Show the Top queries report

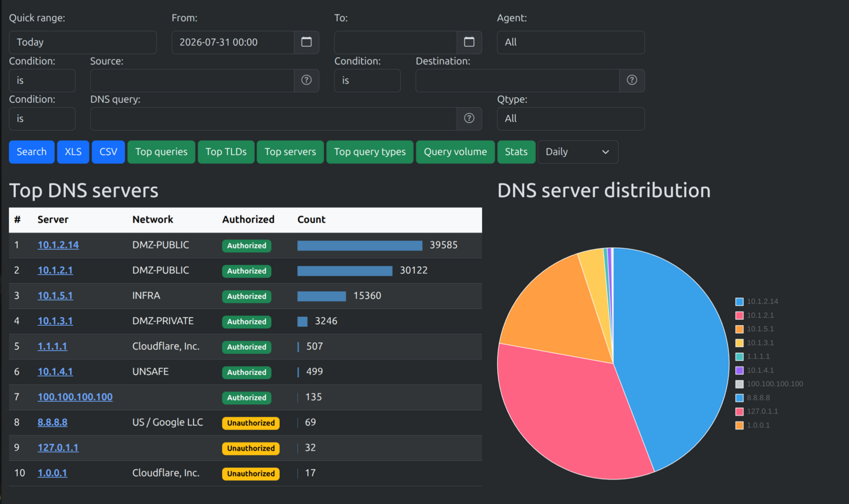[161, 152]
